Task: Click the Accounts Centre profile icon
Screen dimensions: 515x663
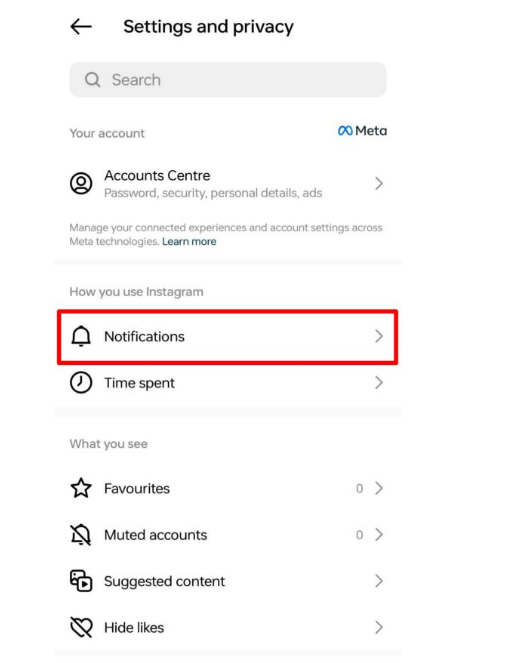Action: pos(81,184)
